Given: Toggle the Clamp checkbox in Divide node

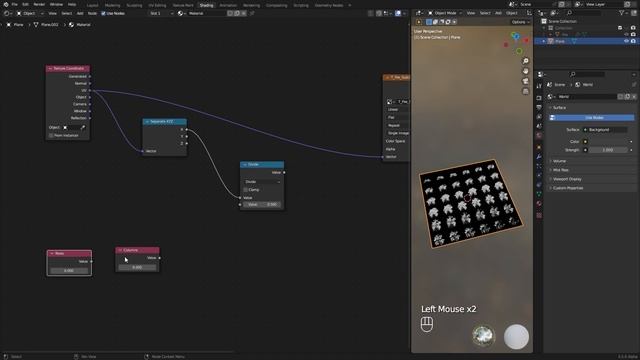Looking at the screenshot, I should point(246,190).
